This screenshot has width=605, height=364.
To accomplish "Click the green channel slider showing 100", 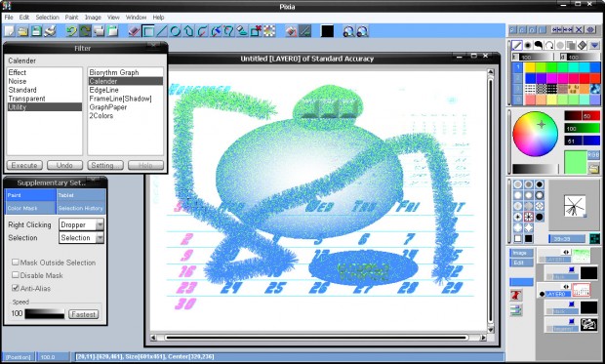I will (x=583, y=128).
